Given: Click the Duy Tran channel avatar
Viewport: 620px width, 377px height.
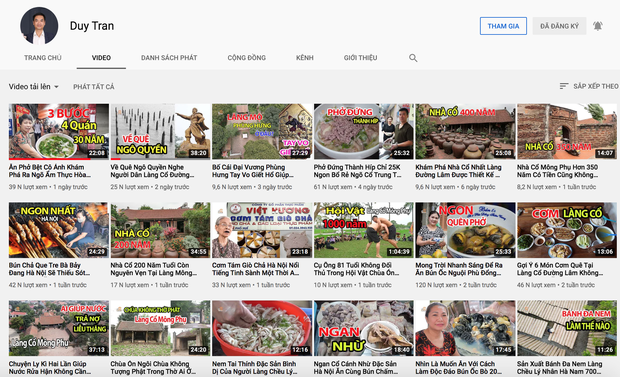Looking at the screenshot, I should coord(39,26).
